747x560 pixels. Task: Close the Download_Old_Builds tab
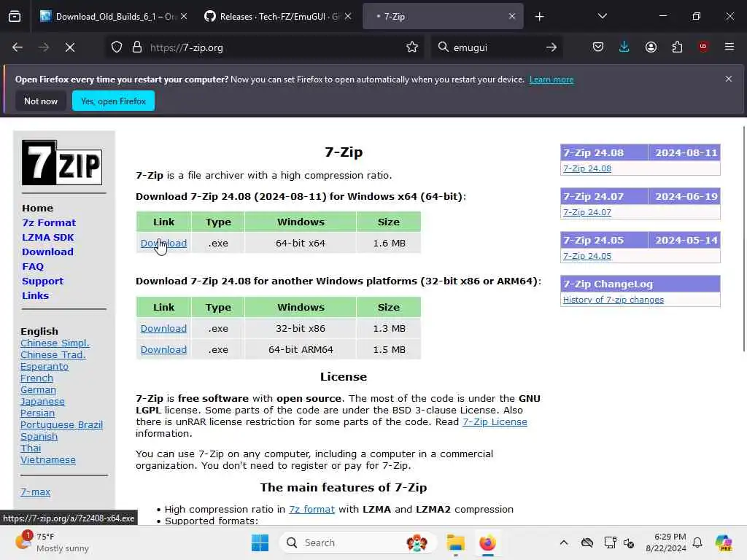pyautogui.click(x=184, y=16)
